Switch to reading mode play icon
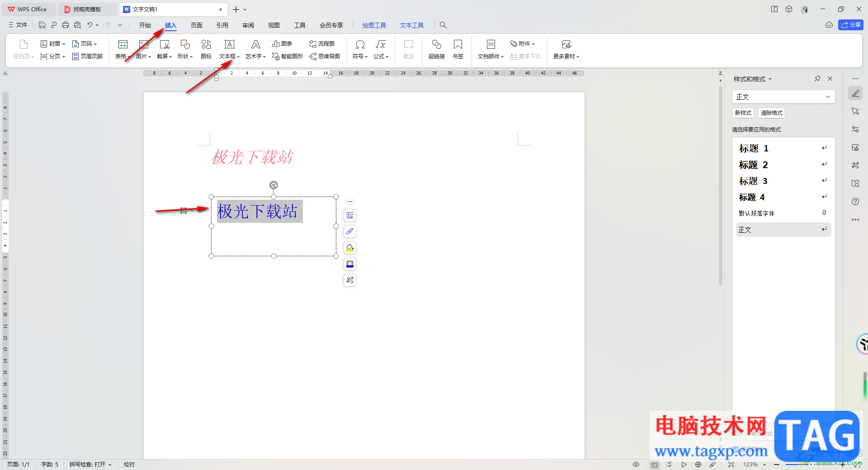The width and height of the screenshot is (868, 470). point(684,465)
